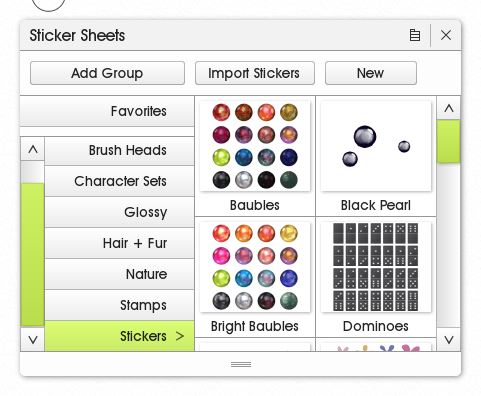This screenshot has height=396, width=481.
Task: Open the Sticker Sheets panel menu icon
Action: coord(415,35)
